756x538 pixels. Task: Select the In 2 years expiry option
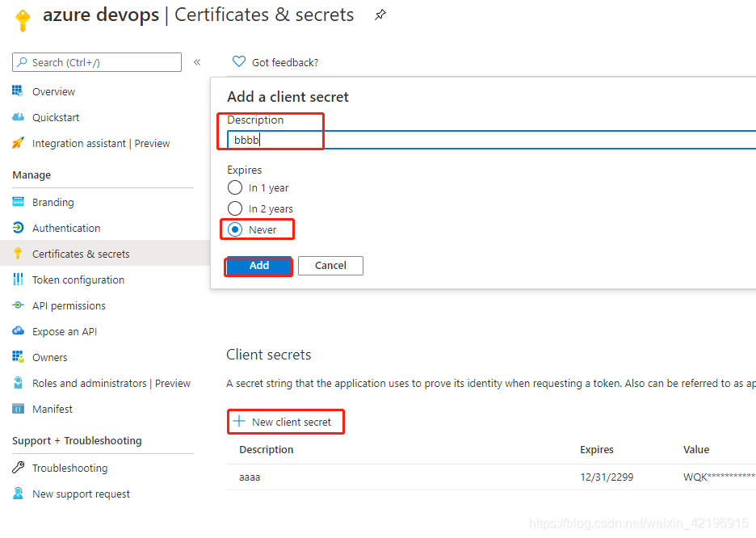[235, 208]
